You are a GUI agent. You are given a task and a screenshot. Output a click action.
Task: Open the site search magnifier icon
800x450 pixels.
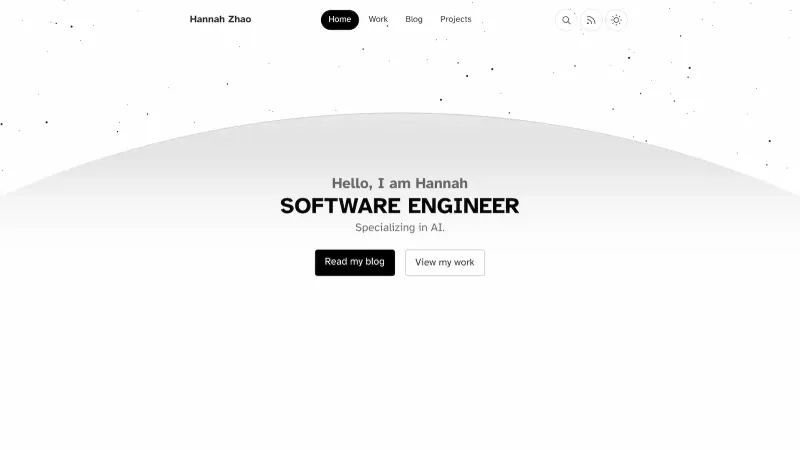[566, 20]
